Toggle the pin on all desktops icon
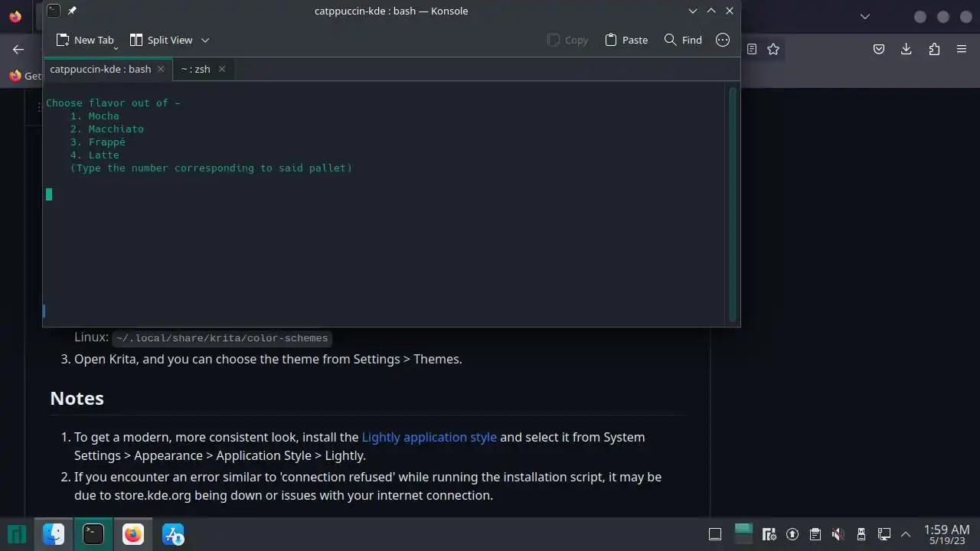The image size is (980, 551). click(72, 11)
